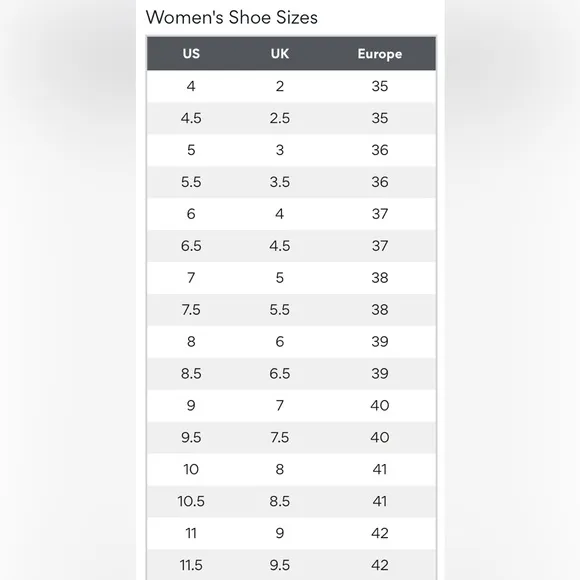Click US size 4 cell

(x=191, y=86)
